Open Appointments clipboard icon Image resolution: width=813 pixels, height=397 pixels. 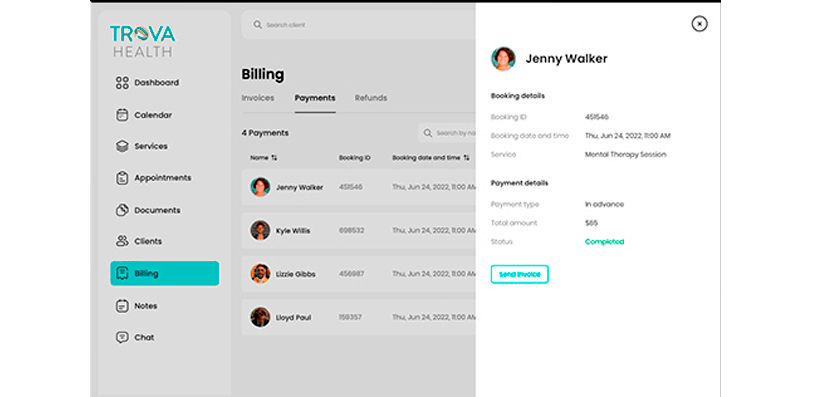pyautogui.click(x=122, y=178)
